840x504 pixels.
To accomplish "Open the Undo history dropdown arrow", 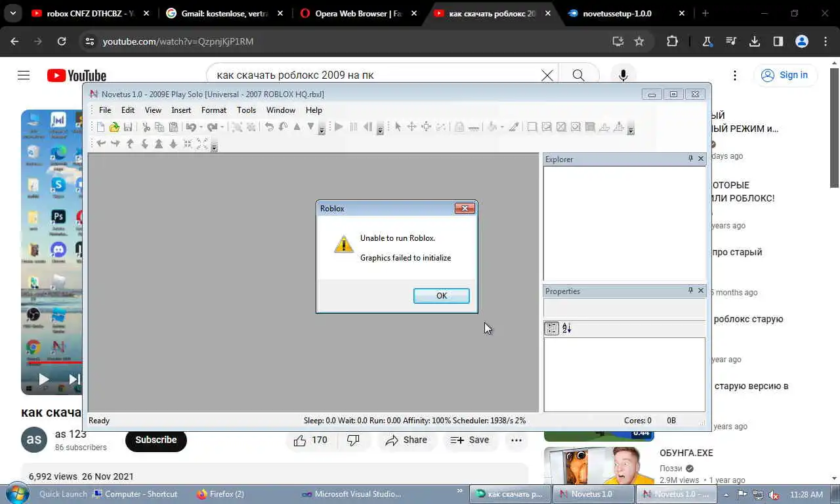I will pyautogui.click(x=201, y=127).
